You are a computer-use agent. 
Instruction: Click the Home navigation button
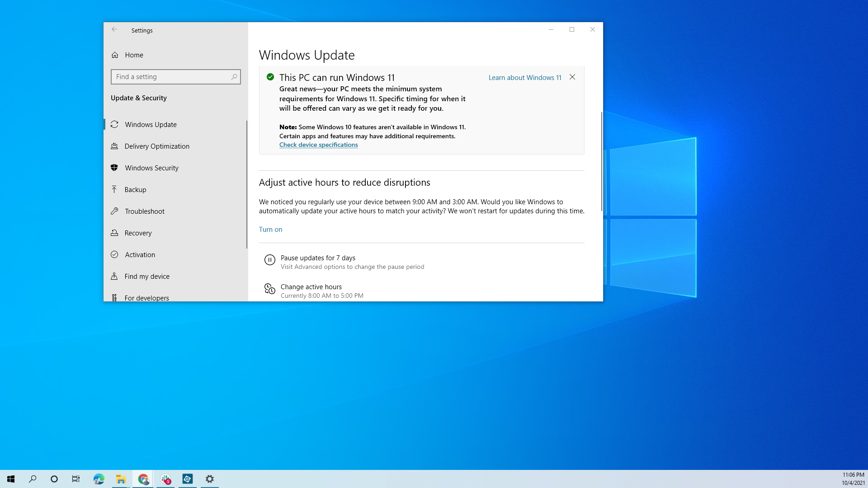click(x=133, y=54)
